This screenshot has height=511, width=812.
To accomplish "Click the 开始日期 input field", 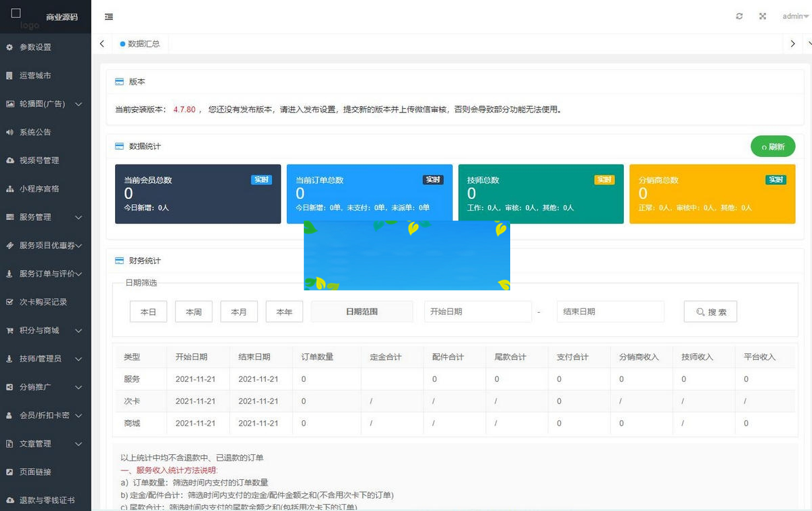I will [x=478, y=311].
